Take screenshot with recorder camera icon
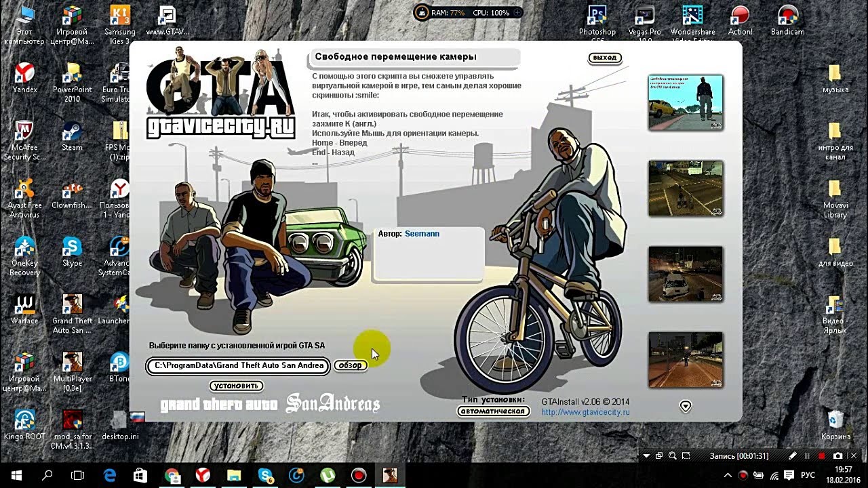Viewport: 868px width, 488px height. (837, 456)
